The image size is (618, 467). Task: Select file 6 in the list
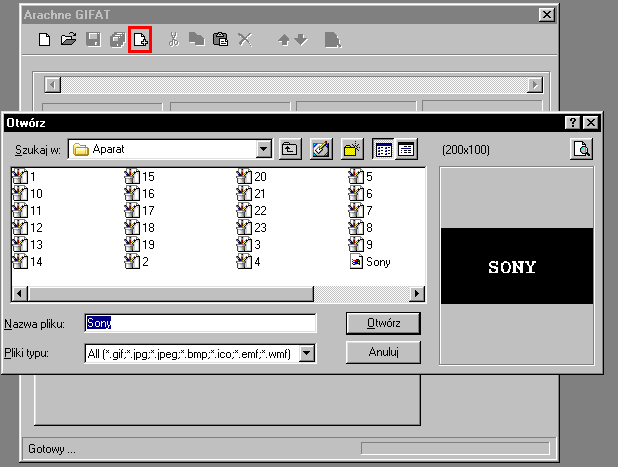361,193
